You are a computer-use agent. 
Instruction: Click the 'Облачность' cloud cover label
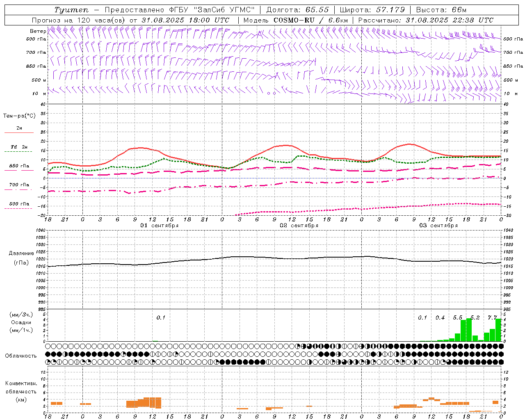(x=21, y=356)
